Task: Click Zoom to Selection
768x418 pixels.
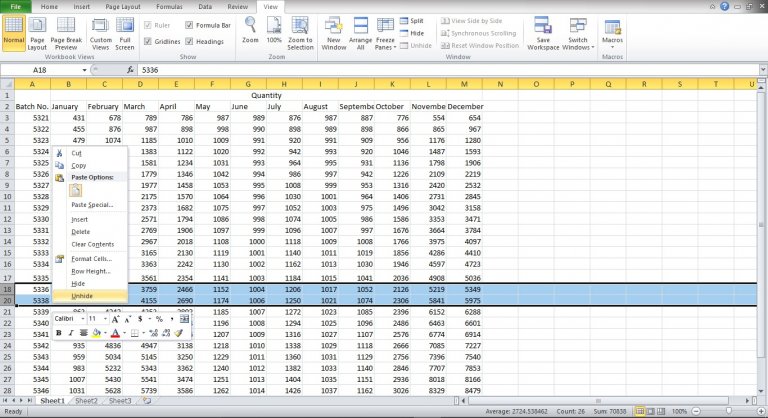Action: (300, 33)
